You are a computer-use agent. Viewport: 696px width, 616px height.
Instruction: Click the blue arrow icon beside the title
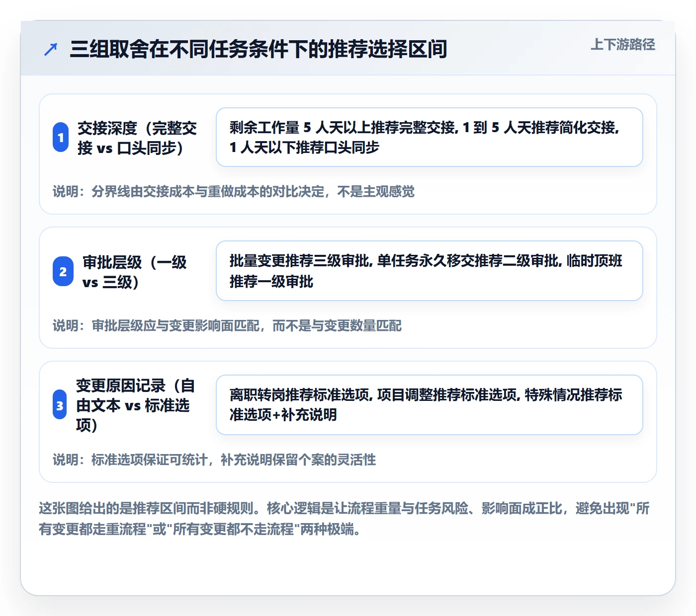(51, 49)
